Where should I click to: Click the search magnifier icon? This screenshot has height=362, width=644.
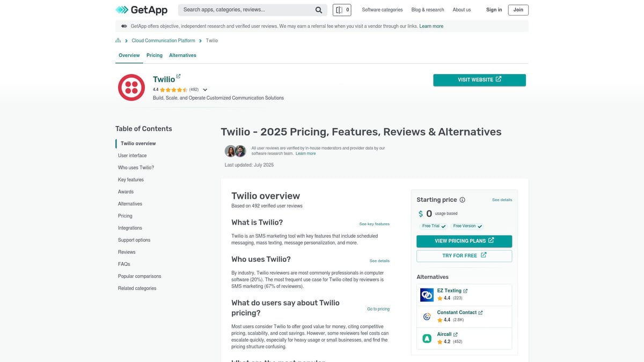[319, 10]
